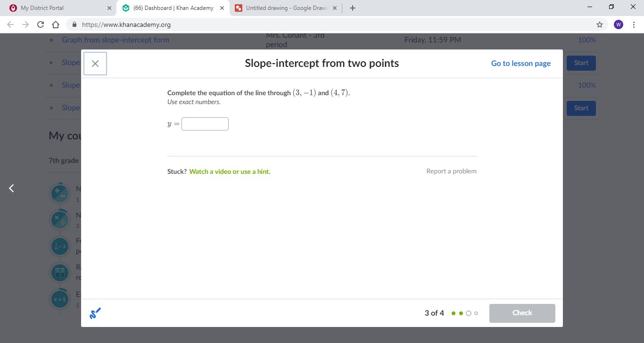Screen dimensions: 644x343
Task: Click the Friday, 11:59 PM due date
Action: pyautogui.click(x=433, y=40)
